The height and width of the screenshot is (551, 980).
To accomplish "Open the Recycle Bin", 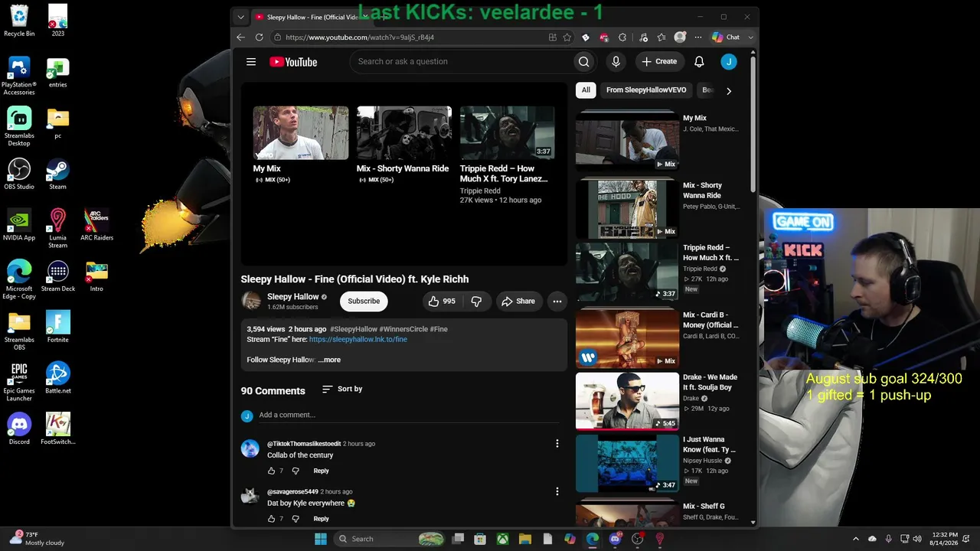I will 19,21.
